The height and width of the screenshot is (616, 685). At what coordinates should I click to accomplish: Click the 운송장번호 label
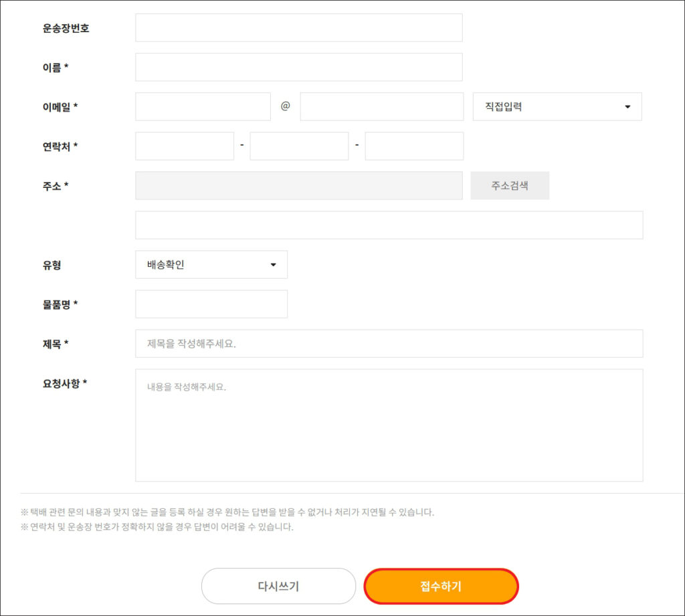[66, 28]
